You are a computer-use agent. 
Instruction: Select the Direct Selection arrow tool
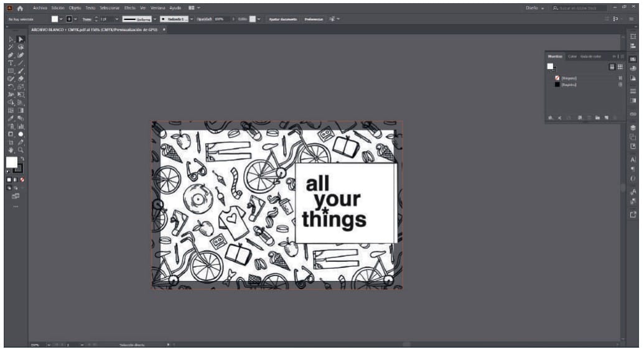pyautogui.click(x=21, y=39)
